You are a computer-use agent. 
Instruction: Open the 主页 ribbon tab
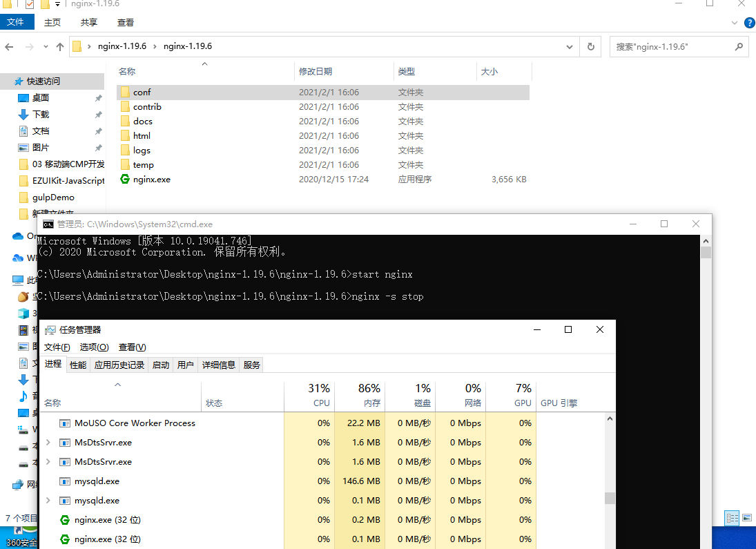(x=52, y=22)
